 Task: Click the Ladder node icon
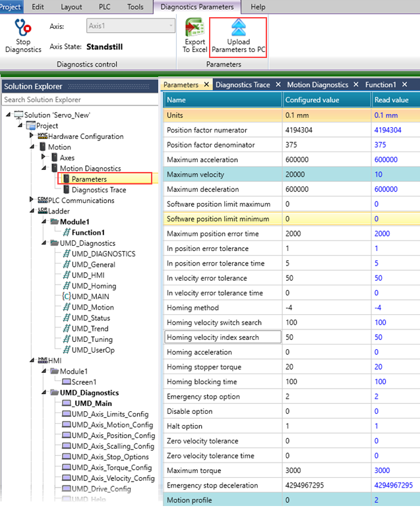[x=42, y=211]
